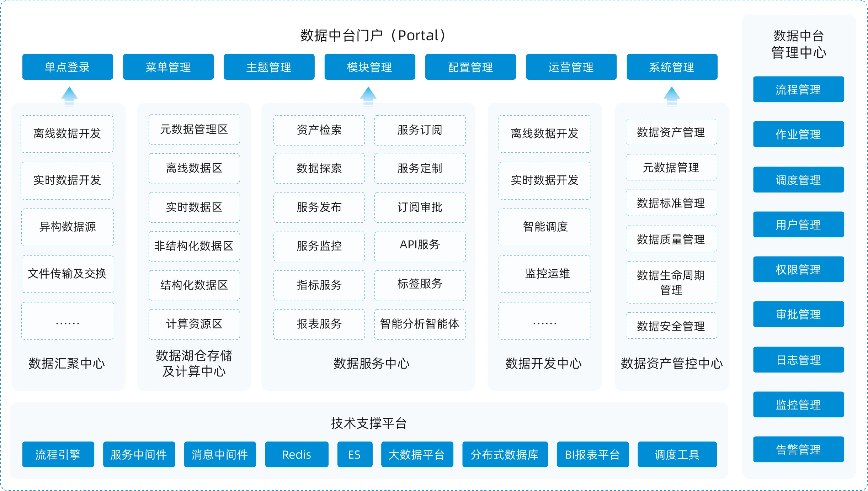Click the 告警管理 button
The height and width of the screenshot is (491, 868).
798,449
